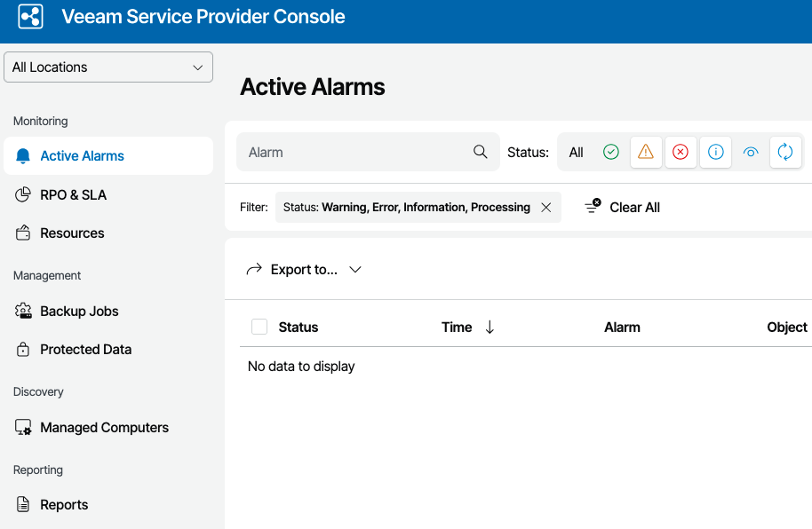Toggle the eye Acknowledged status filter

point(751,152)
